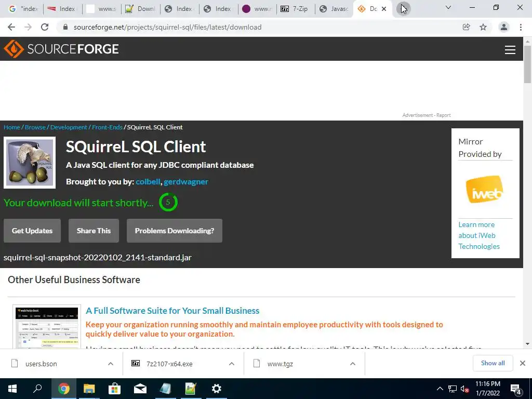The image size is (532, 399).
Task: Open the gerdwagner author link
Action: pos(186,182)
